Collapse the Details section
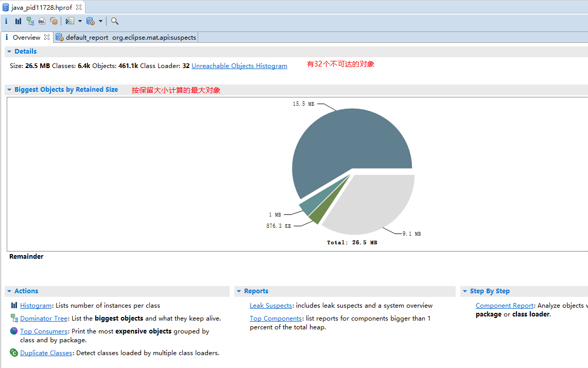 click(9, 52)
